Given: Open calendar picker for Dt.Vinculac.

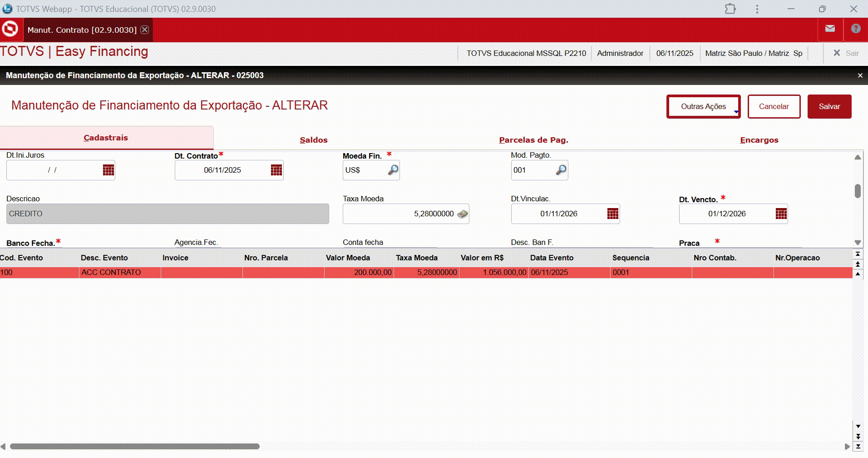Looking at the screenshot, I should tap(613, 214).
